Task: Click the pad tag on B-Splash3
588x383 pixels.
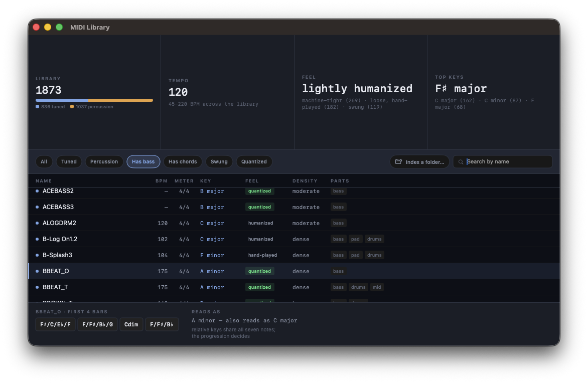Action: pyautogui.click(x=355, y=255)
